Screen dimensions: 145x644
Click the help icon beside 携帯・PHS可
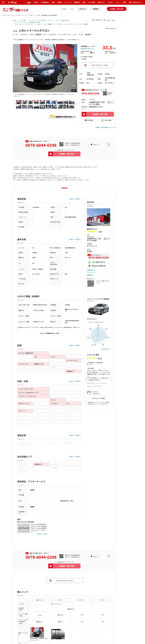[106, 90]
